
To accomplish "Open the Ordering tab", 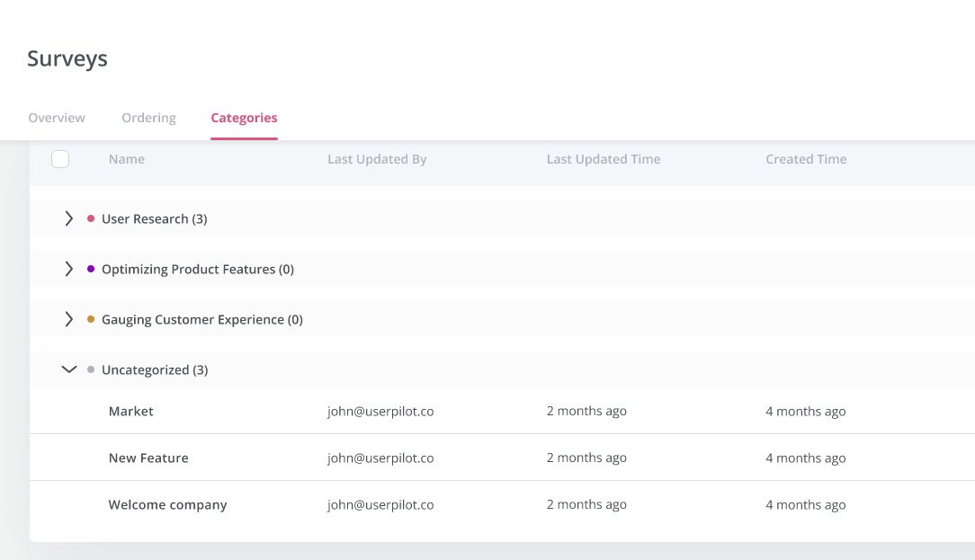I will tap(148, 118).
